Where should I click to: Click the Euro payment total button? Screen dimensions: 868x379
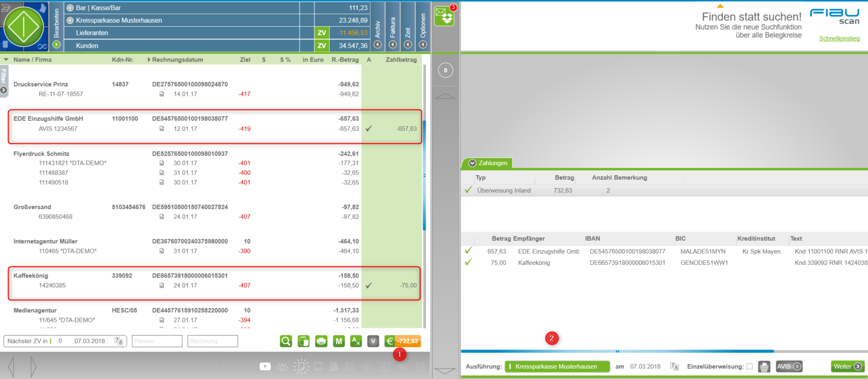(402, 341)
